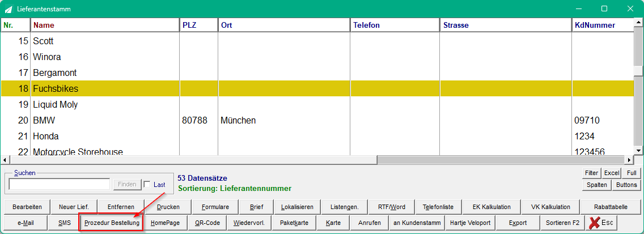Click the Telefon column header
Viewport: 644px width, 234px height.
395,25
